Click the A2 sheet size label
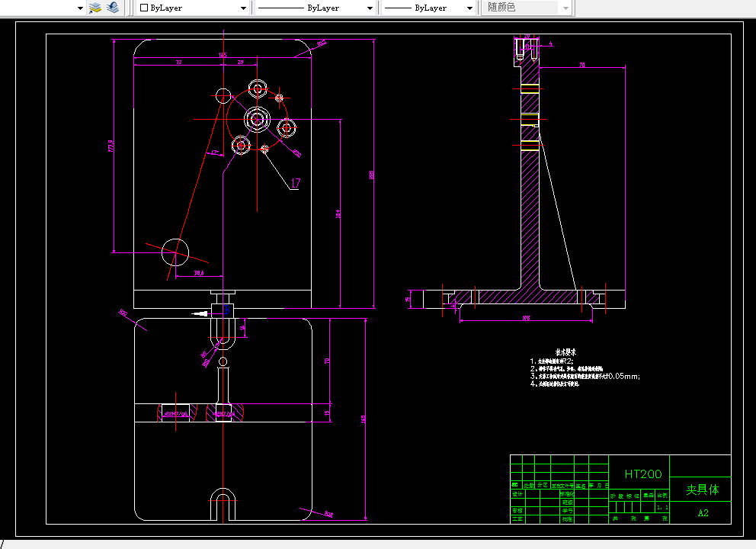The image size is (756, 549). [703, 513]
